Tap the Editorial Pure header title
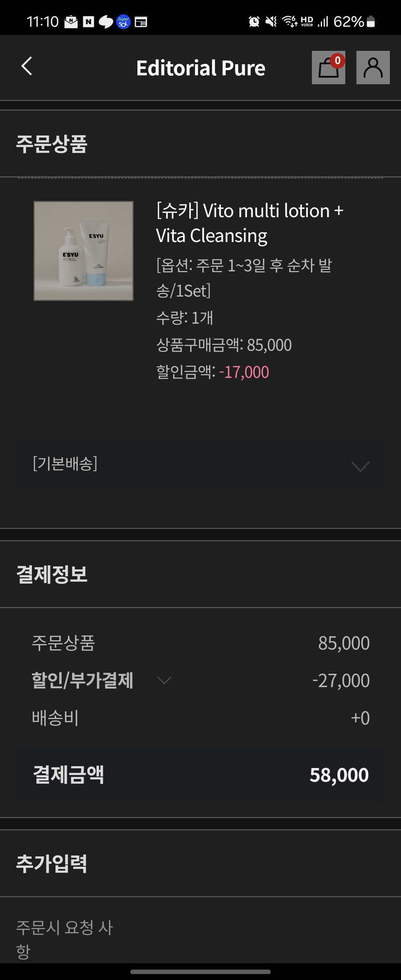 click(200, 68)
